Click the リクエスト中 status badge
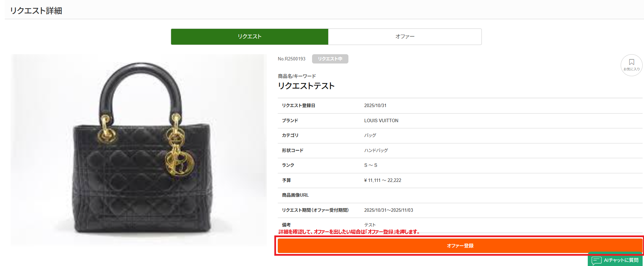Screen dimensions: 644x266 [330, 59]
